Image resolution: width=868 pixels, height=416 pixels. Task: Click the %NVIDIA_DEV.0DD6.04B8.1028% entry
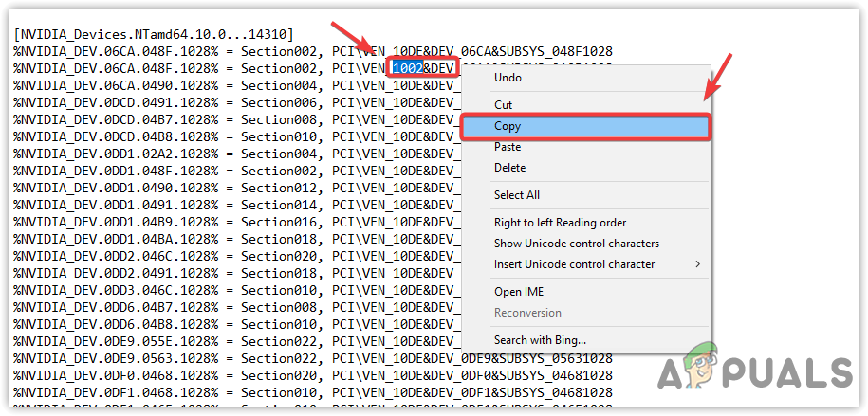click(115, 324)
